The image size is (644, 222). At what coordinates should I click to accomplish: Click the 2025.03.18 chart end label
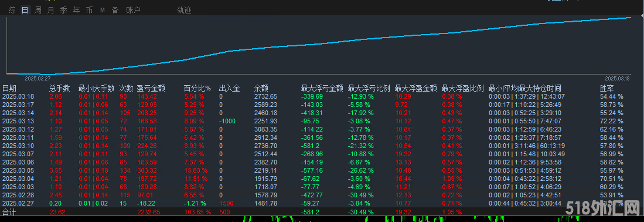617,78
